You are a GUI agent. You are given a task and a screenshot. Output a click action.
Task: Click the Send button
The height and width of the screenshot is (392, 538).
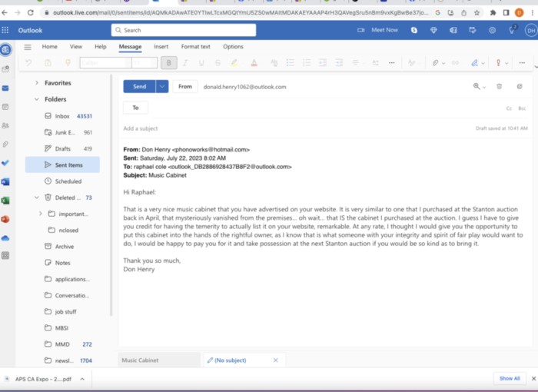(139, 87)
